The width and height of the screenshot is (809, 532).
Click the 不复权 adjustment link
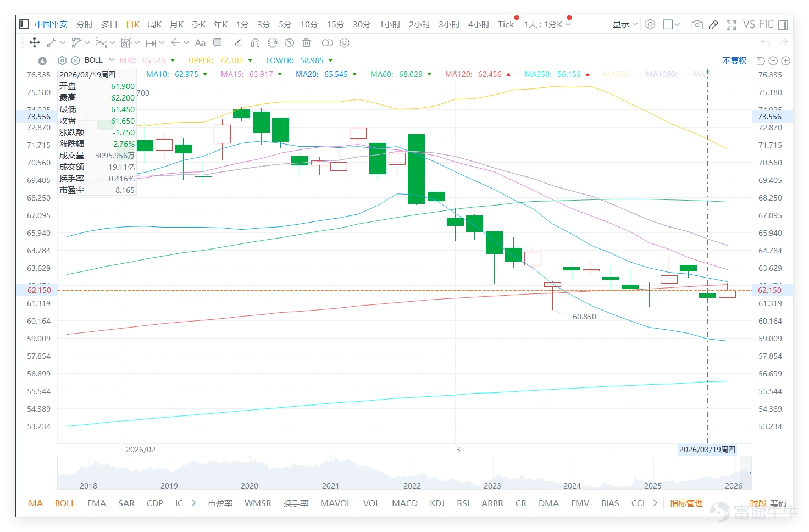[x=734, y=60]
